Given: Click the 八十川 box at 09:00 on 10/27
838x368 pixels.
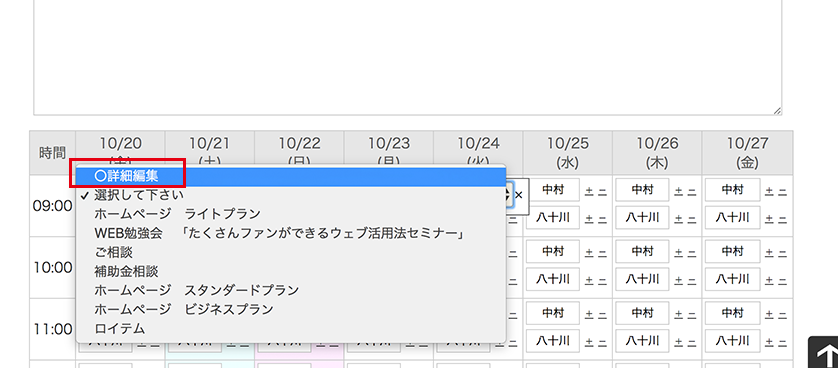Looking at the screenshot, I should click(732, 218).
